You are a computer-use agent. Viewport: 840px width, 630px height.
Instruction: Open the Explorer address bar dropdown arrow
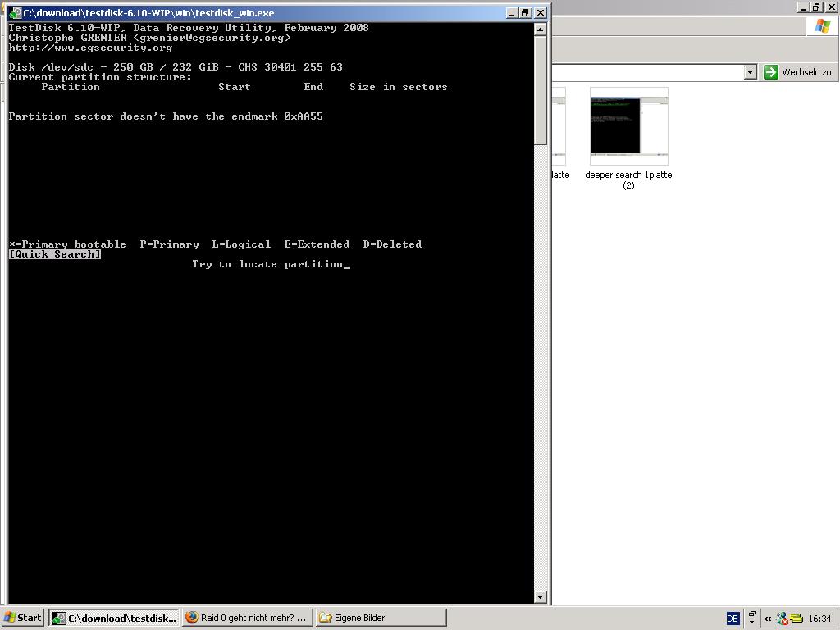point(751,72)
